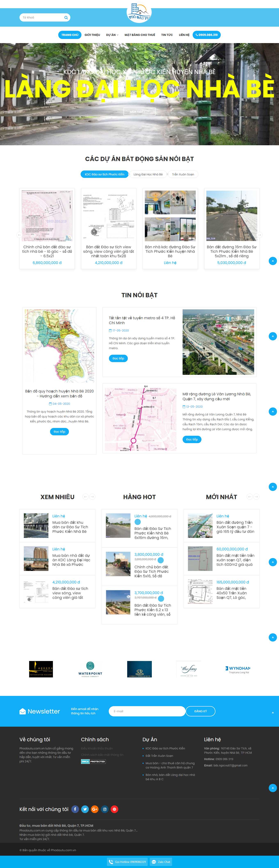Click Phodautu.com.vn copyright text
Viewport: 279px width, 868px height.
click(63, 850)
